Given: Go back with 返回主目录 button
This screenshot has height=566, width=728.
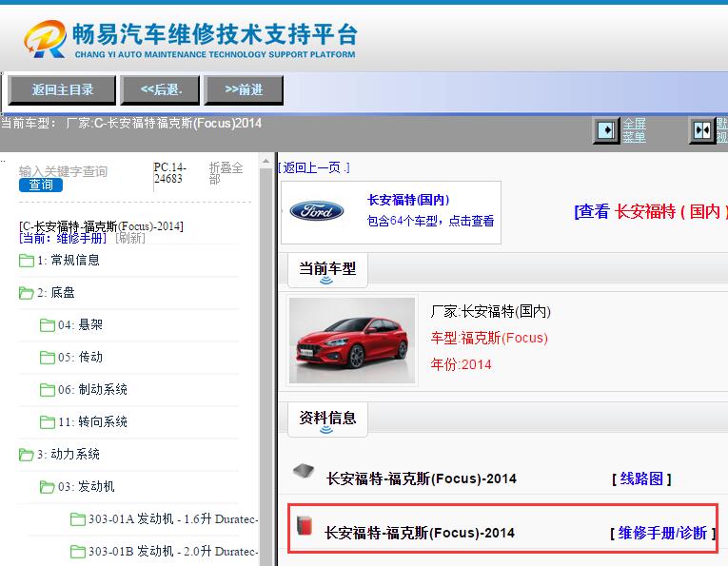Looking at the screenshot, I should tap(62, 89).
